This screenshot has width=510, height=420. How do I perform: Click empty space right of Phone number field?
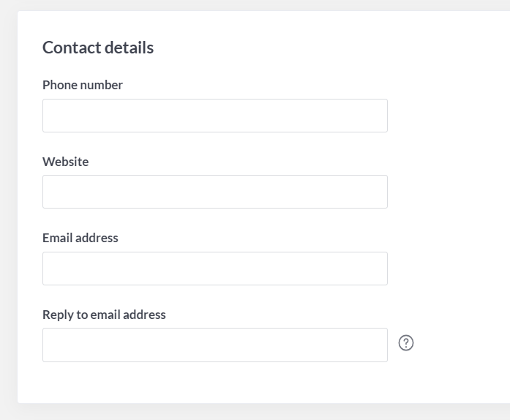tap(449, 116)
